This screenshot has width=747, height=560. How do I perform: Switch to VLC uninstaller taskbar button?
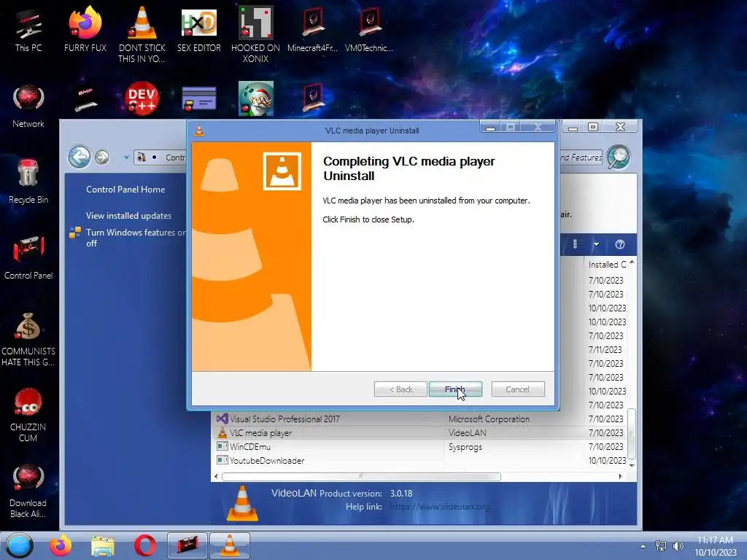coord(230,545)
